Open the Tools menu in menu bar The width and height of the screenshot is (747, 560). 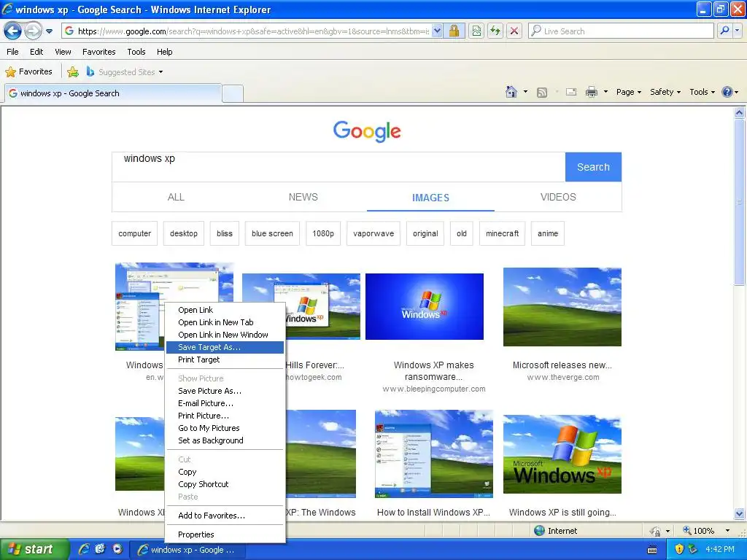136,52
